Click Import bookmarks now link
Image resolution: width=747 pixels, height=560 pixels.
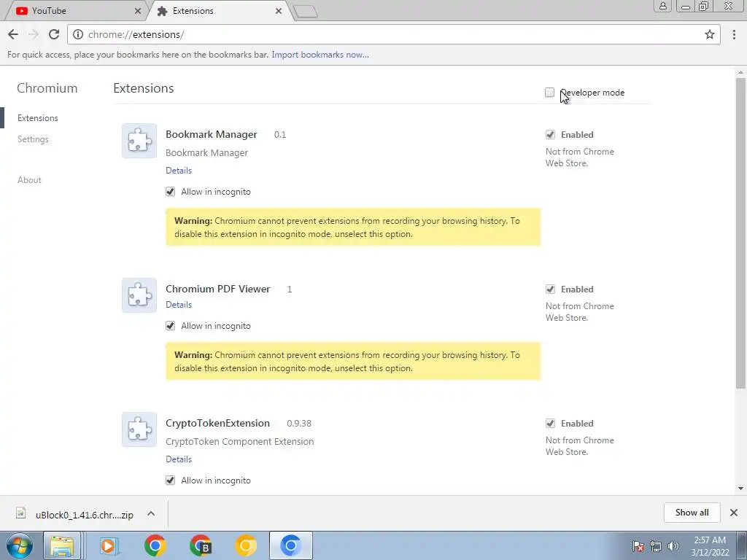click(320, 55)
